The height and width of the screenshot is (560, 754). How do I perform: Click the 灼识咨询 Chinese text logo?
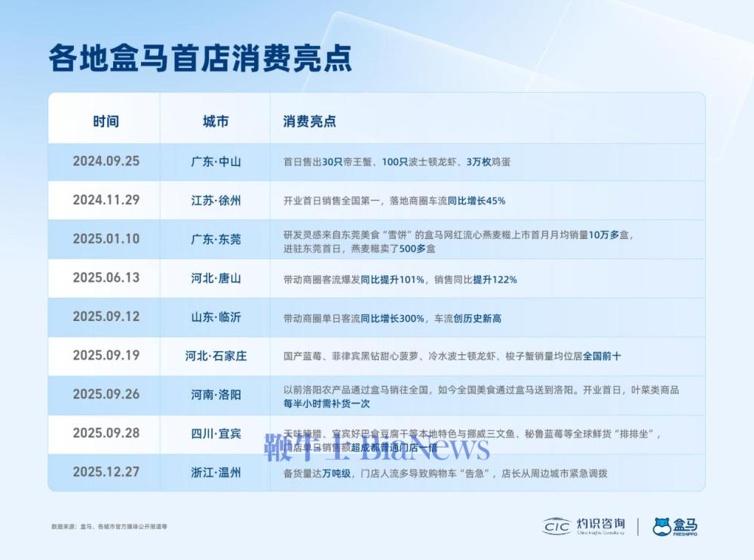tap(601, 523)
